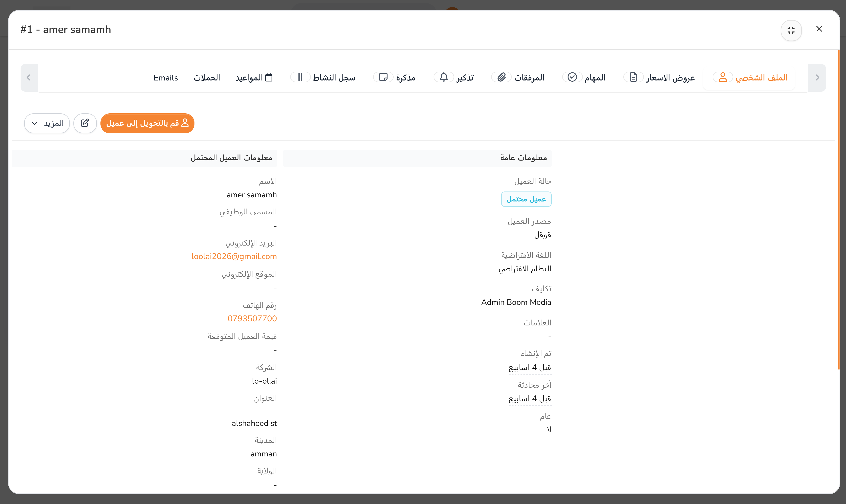
Task: Open the تذكير reminder bell icon
Action: [x=444, y=77]
